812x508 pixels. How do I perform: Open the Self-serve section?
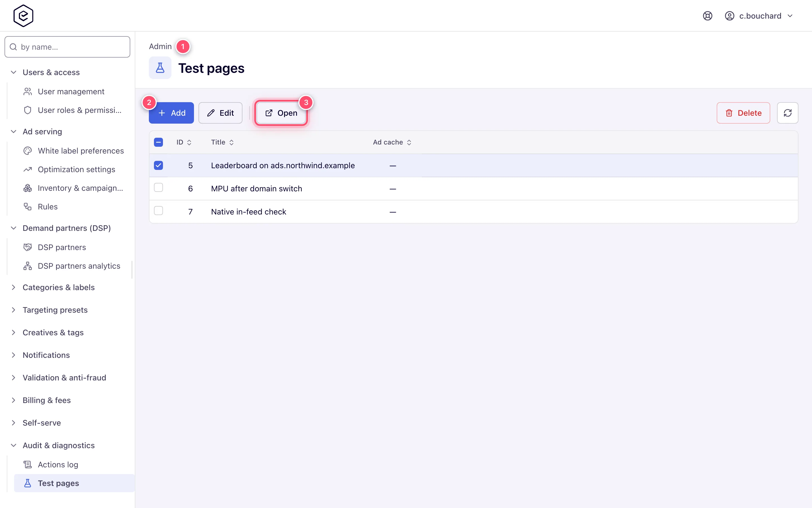pos(42,423)
